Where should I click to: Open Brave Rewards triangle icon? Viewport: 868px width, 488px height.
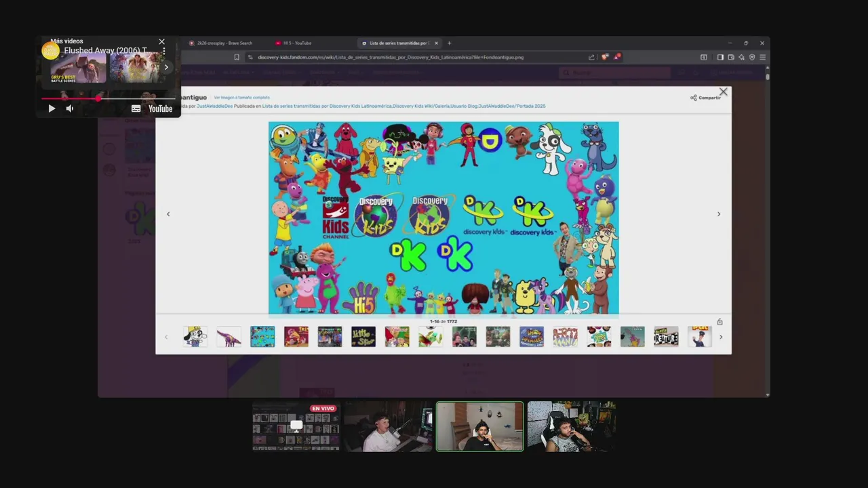616,57
